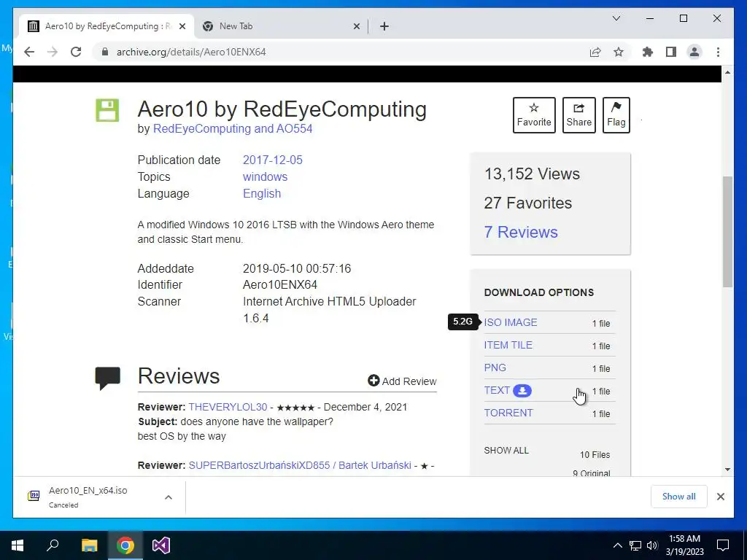Open the volume speaker tray icon
The width and height of the screenshot is (747, 560).
(x=651, y=545)
